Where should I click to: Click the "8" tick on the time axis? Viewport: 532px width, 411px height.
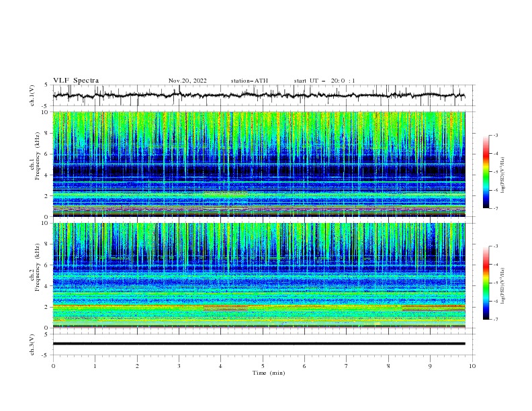[x=388, y=366]
